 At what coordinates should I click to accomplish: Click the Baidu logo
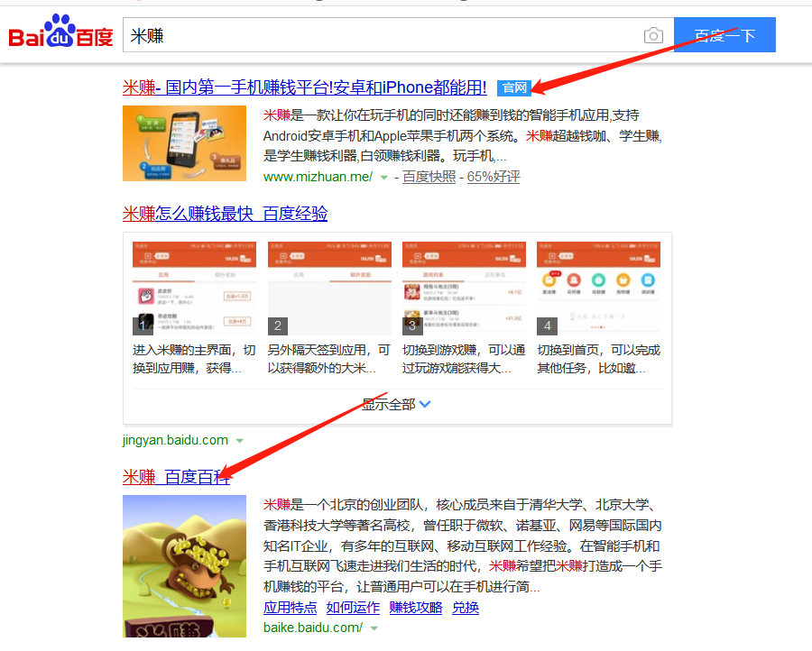click(x=60, y=32)
